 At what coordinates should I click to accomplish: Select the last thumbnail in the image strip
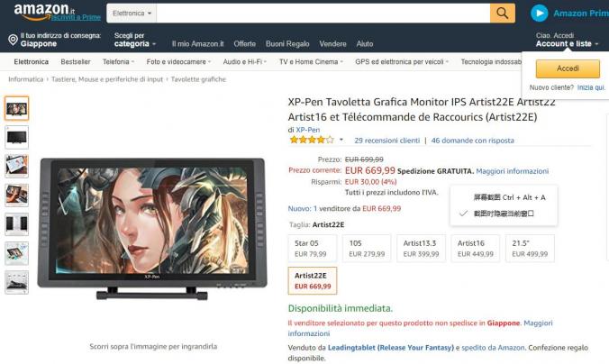click(17, 282)
